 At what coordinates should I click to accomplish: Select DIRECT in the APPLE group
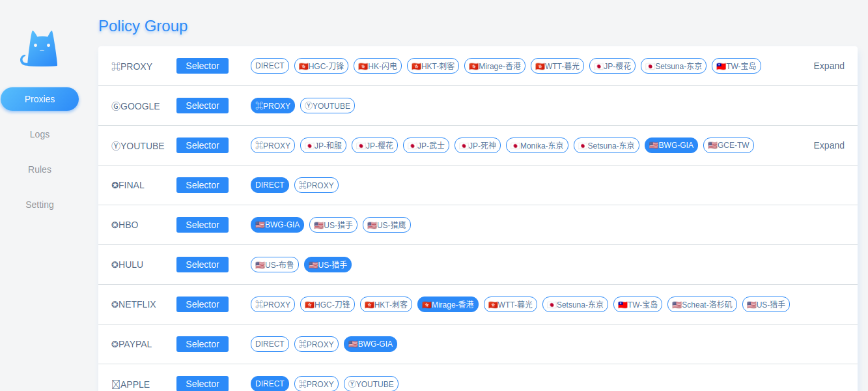[x=270, y=384]
